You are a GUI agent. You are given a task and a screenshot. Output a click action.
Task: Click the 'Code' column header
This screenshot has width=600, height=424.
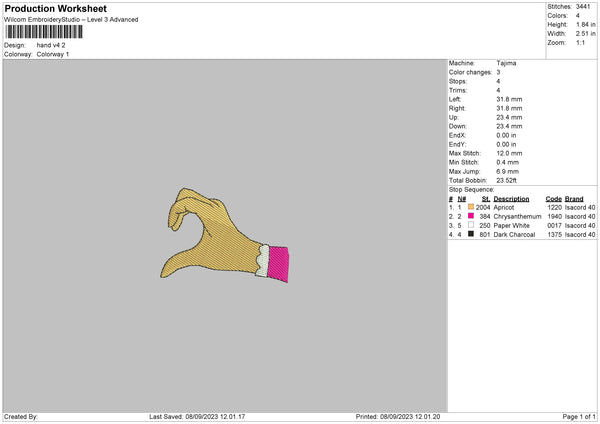click(x=553, y=199)
